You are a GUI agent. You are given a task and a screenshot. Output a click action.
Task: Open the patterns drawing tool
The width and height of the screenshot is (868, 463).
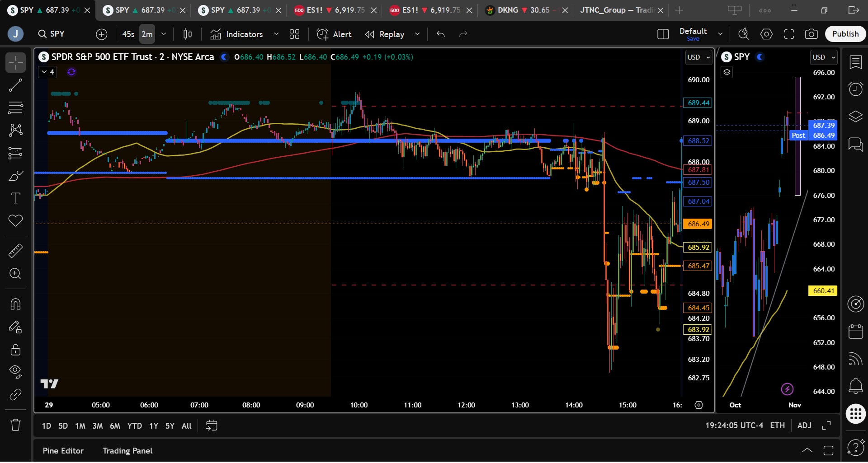click(x=15, y=131)
